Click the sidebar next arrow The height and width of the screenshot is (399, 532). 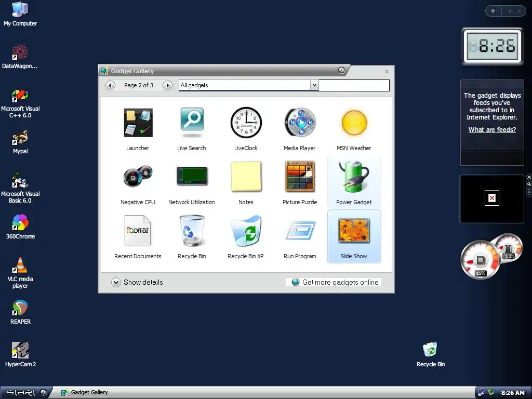point(519,11)
